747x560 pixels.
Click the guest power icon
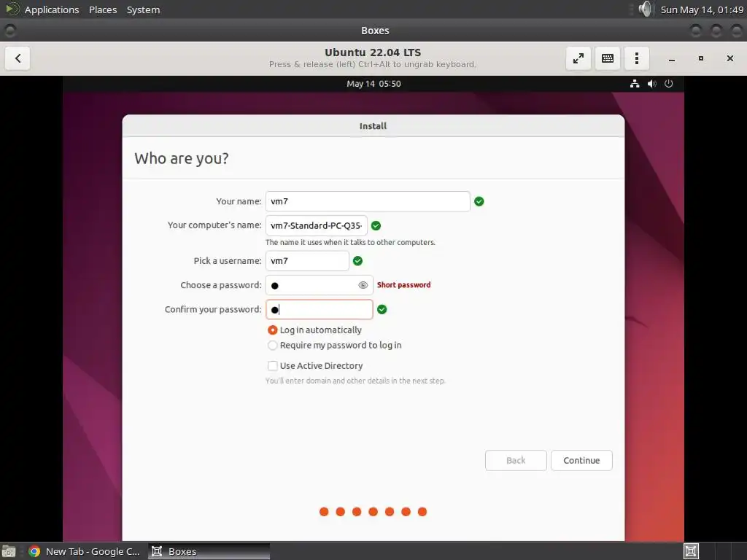point(669,84)
